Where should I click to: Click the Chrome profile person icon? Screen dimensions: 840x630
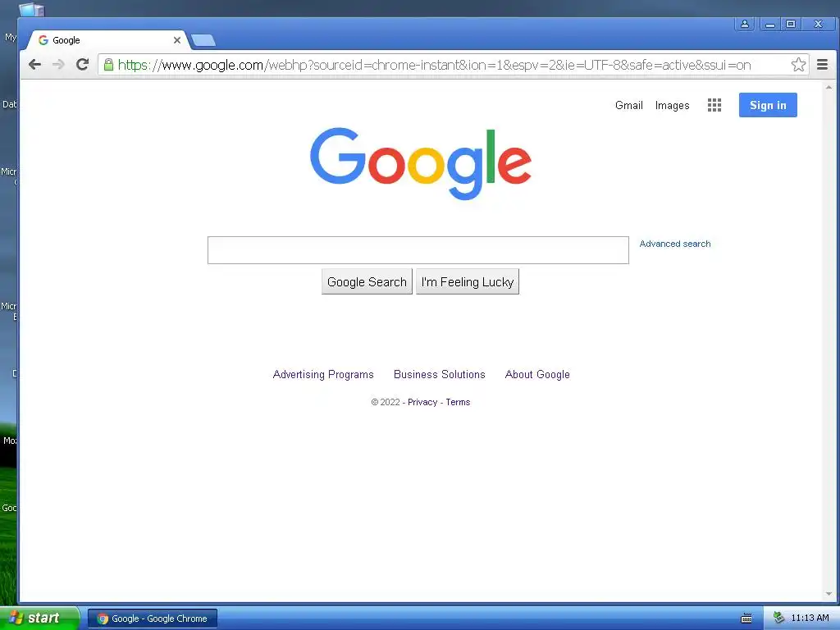coord(745,24)
